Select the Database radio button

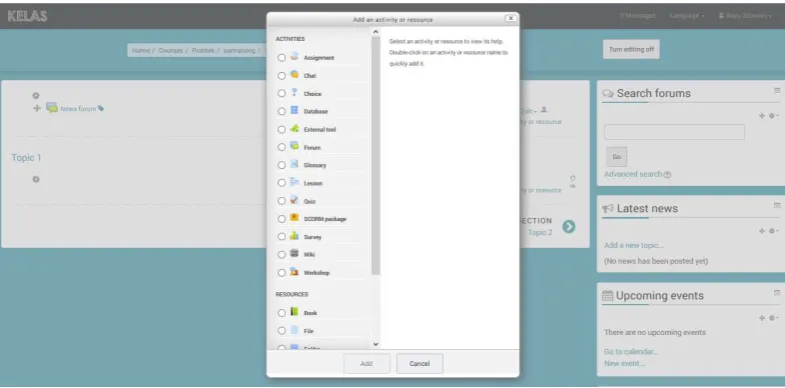click(x=281, y=111)
